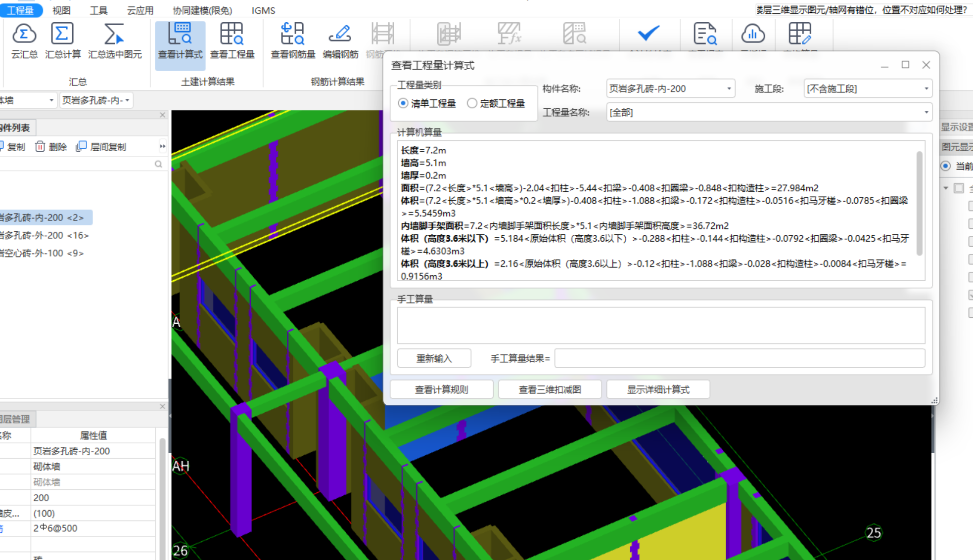Minimize the 查看工程量计算式 dialog
Viewport: 973px width, 560px height.
coord(884,65)
